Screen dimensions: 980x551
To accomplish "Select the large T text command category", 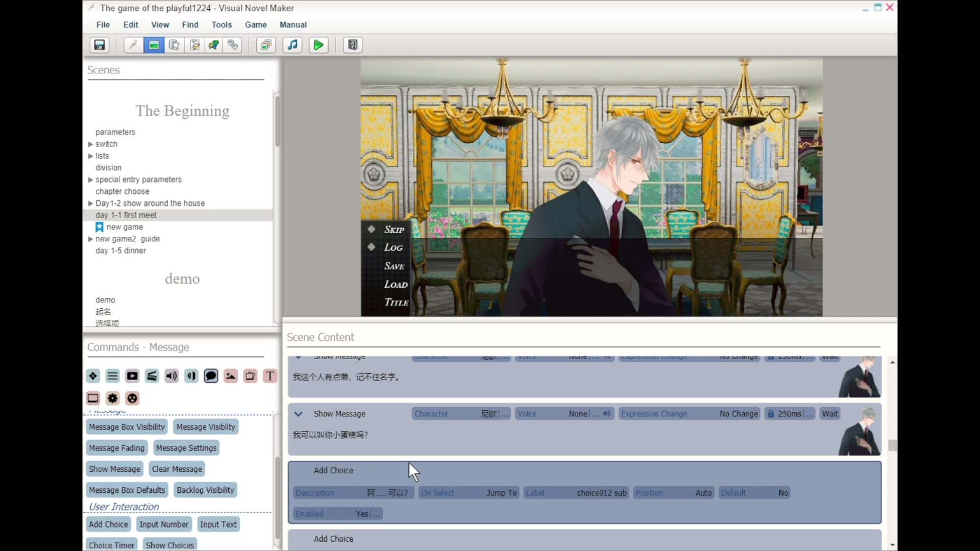I will click(x=270, y=376).
